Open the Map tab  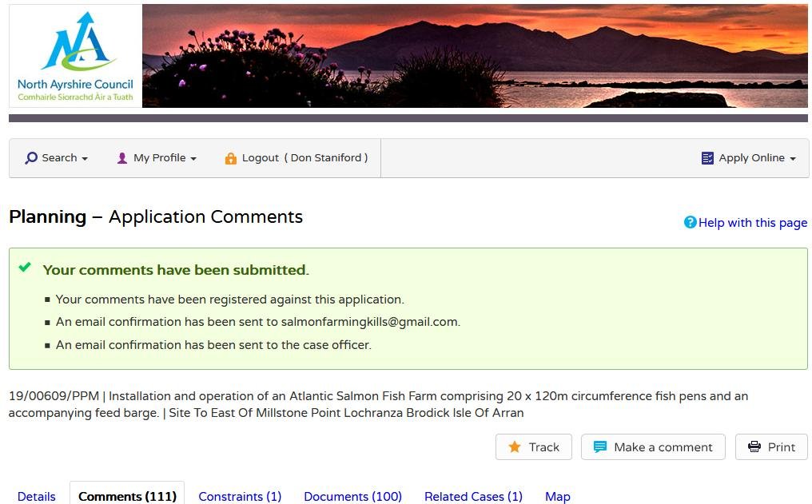click(557, 496)
